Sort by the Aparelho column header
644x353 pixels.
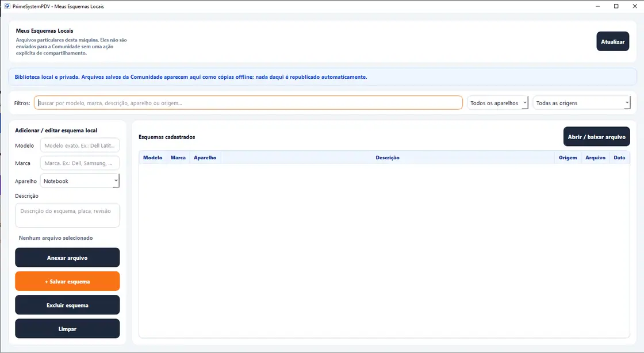click(x=205, y=158)
